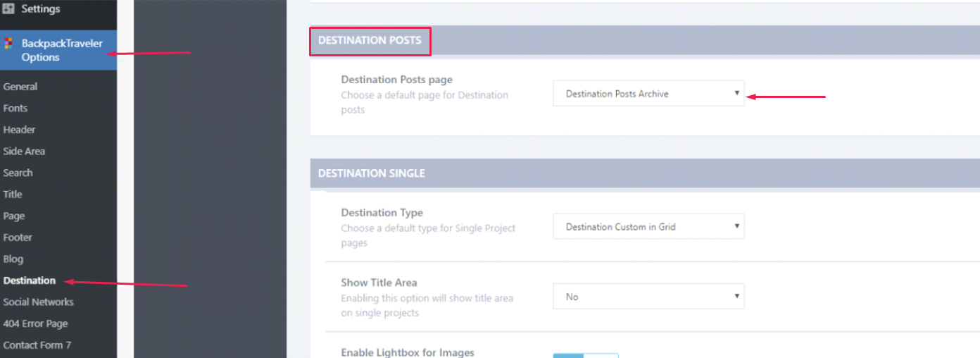Open General options in sidebar

(20, 87)
